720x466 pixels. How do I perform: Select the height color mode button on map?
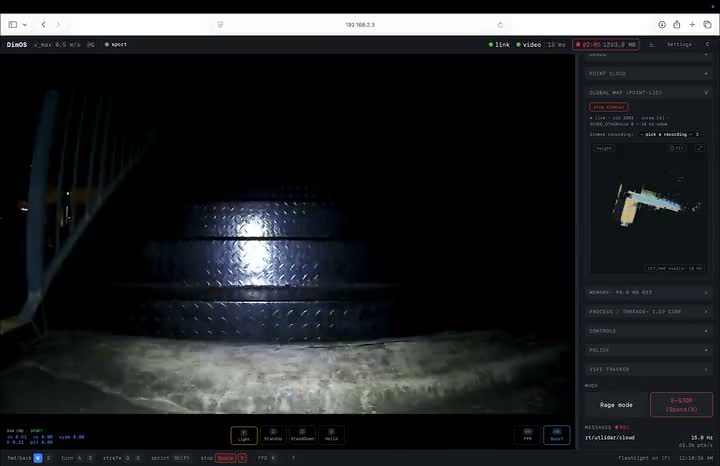604,148
